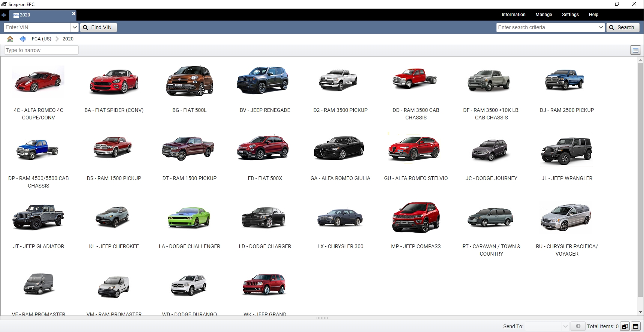Image resolution: width=644 pixels, height=332 pixels.
Task: Select the DP RAM 4500/5500 thumbnail
Action: 37,149
